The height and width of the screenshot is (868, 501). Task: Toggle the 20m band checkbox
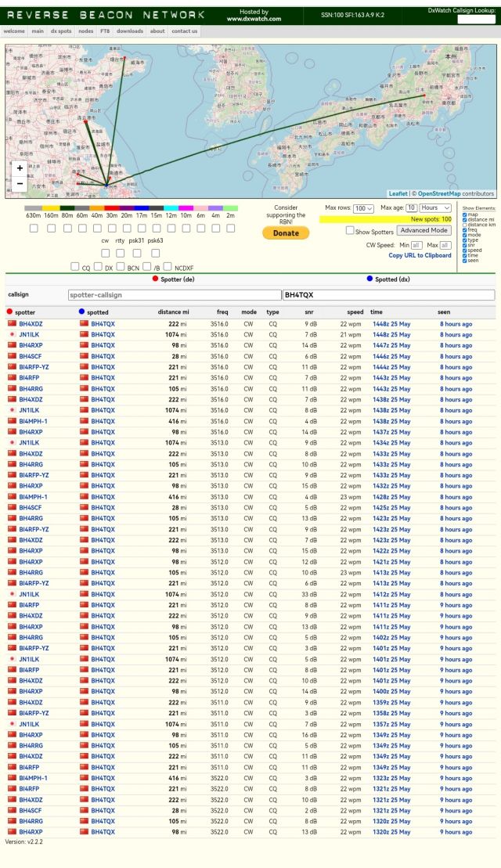128,228
